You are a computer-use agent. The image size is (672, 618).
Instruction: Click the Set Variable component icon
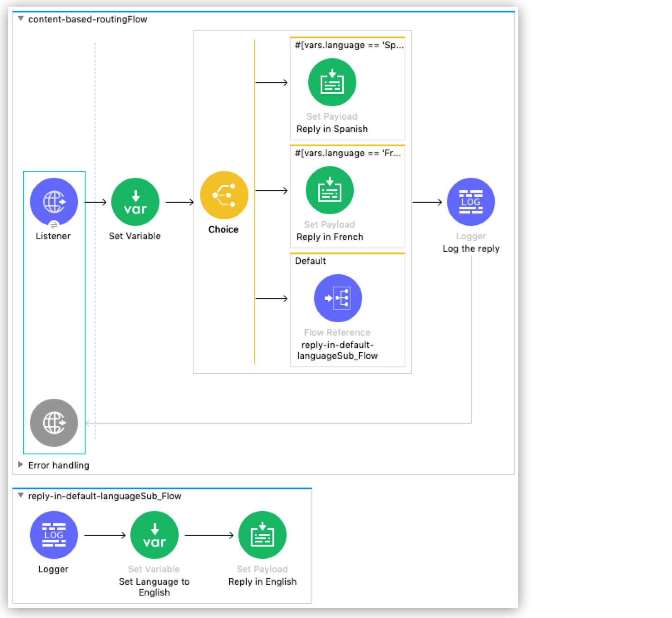click(135, 202)
